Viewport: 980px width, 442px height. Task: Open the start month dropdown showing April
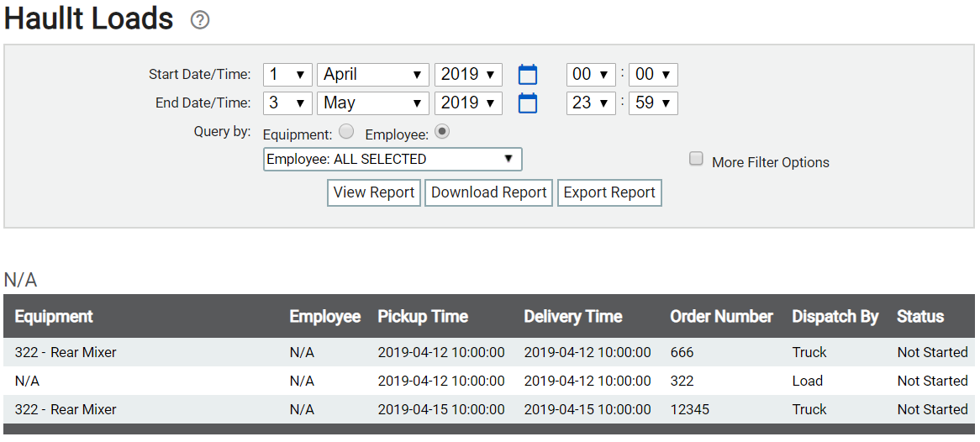[x=373, y=75]
